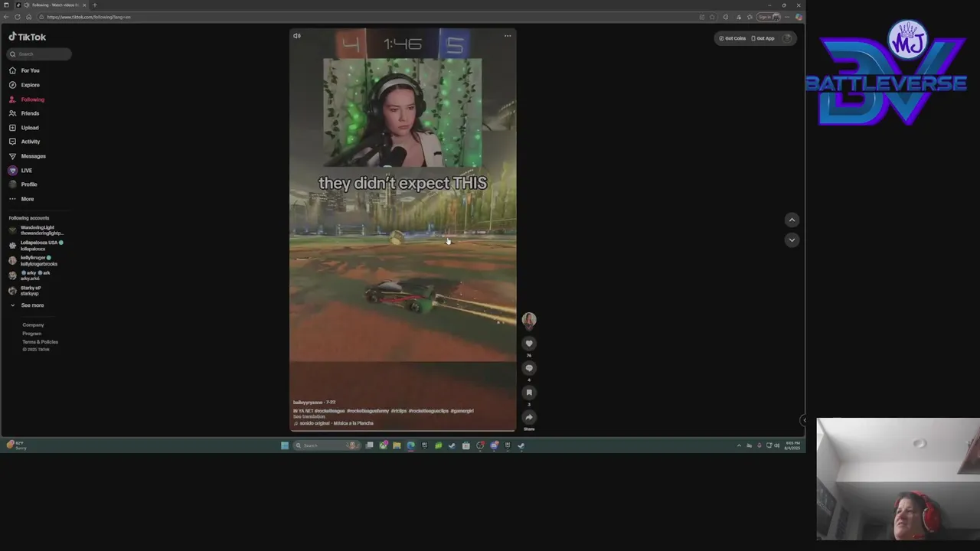Image resolution: width=980 pixels, height=551 pixels.
Task: Click the Get Coins button
Action: (732, 38)
